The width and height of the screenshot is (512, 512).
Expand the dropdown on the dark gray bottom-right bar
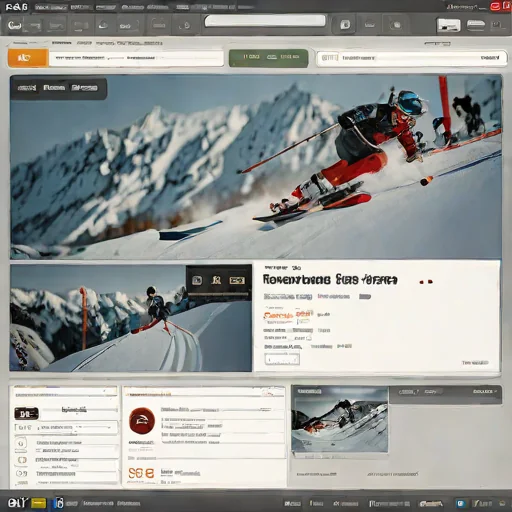point(485,391)
